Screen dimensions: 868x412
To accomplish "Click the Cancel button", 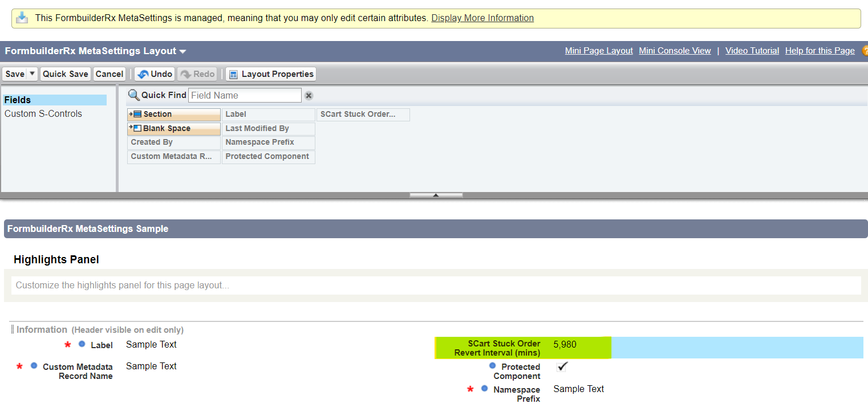I will click(x=109, y=74).
